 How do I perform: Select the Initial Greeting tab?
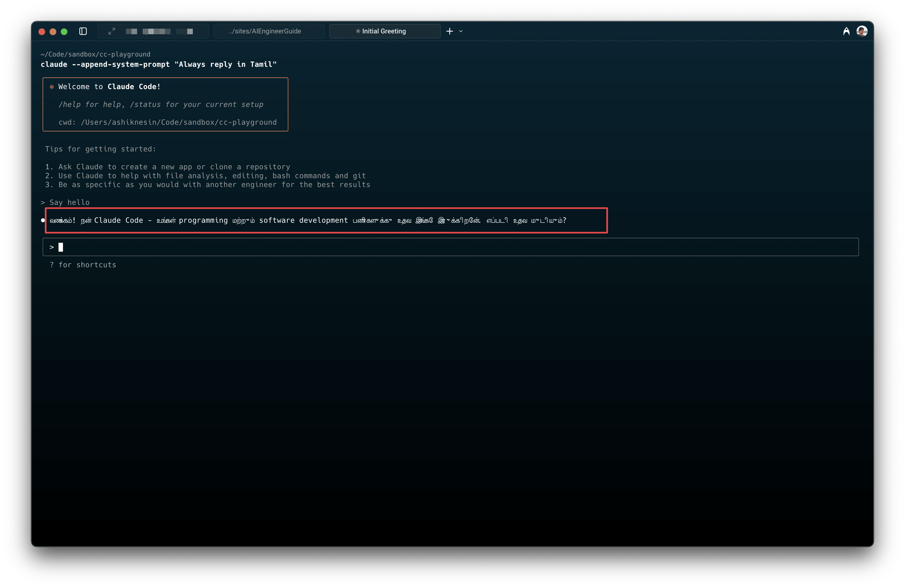pyautogui.click(x=385, y=31)
